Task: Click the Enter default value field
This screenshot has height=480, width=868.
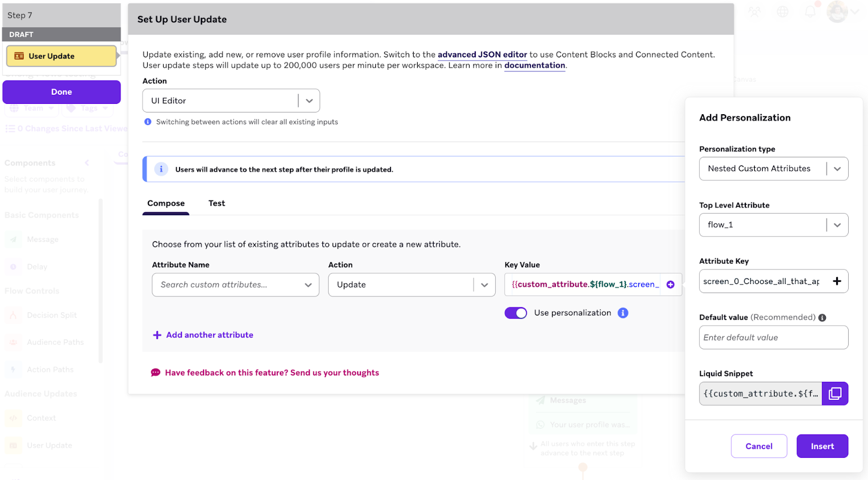Action: point(773,337)
